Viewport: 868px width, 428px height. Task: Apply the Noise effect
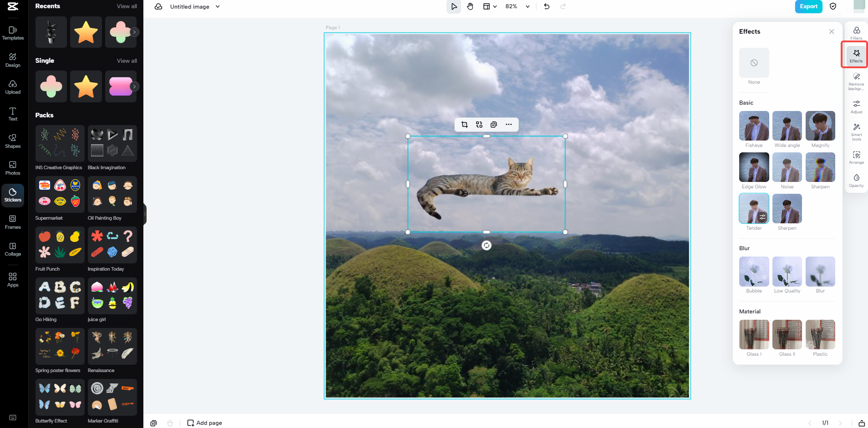pos(787,167)
